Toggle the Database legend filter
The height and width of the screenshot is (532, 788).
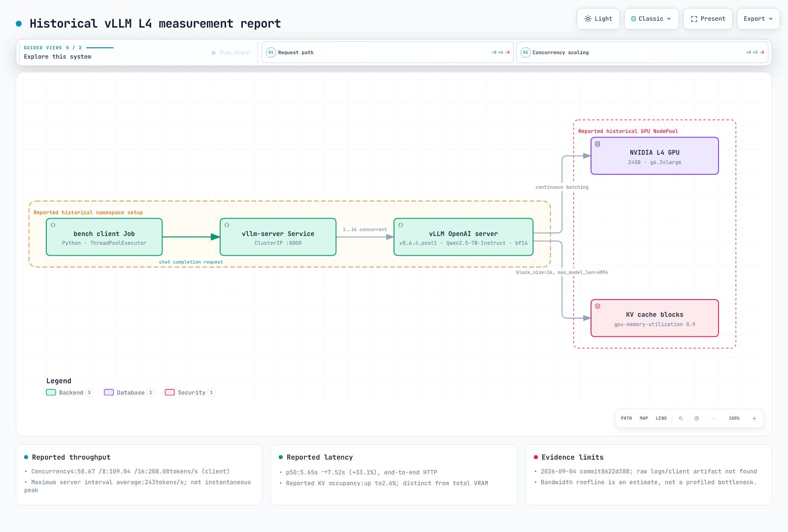[x=129, y=393]
